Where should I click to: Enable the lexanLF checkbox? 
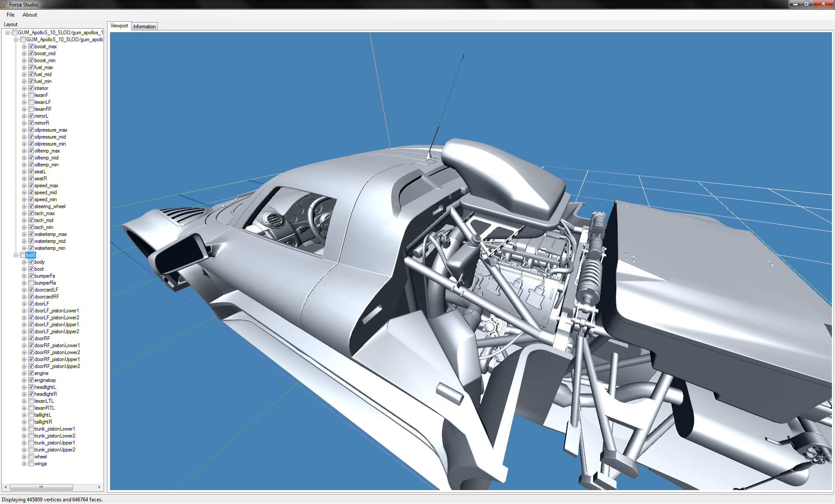31,102
